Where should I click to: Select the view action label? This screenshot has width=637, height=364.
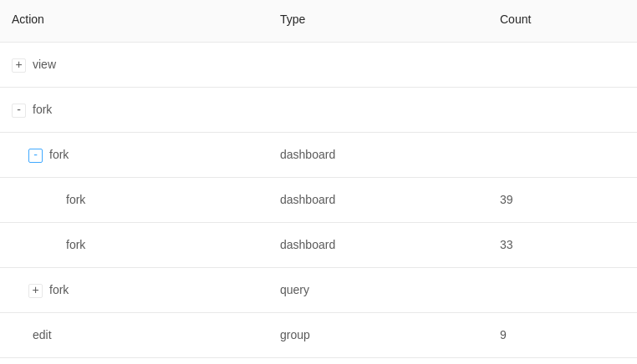pyautogui.click(x=44, y=64)
